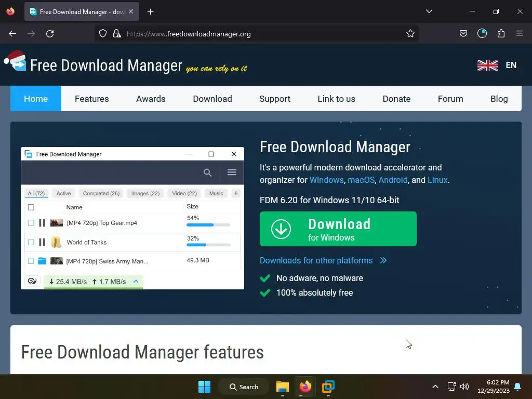Click the pause icon for World of Tanks
This screenshot has height=399, width=532.
(x=42, y=242)
